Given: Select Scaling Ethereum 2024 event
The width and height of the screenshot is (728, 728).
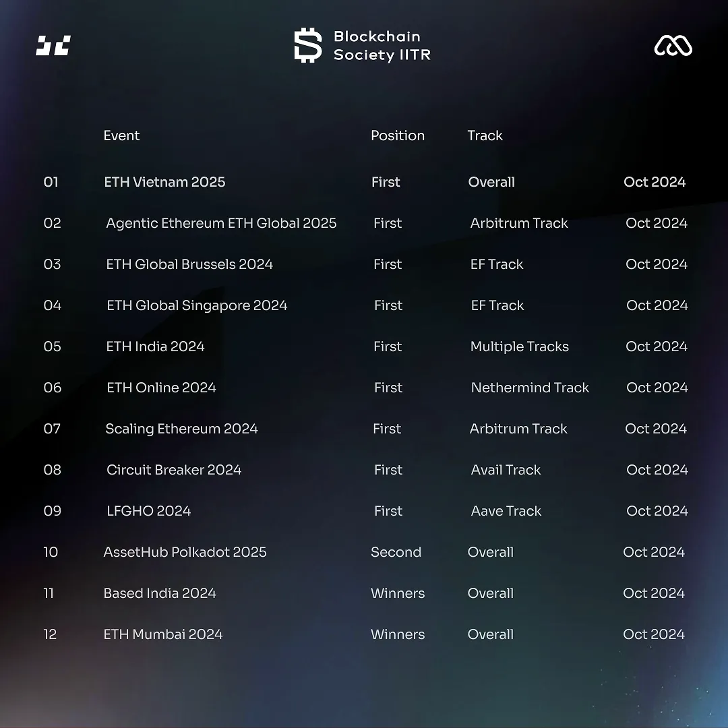Looking at the screenshot, I should pos(181,429).
